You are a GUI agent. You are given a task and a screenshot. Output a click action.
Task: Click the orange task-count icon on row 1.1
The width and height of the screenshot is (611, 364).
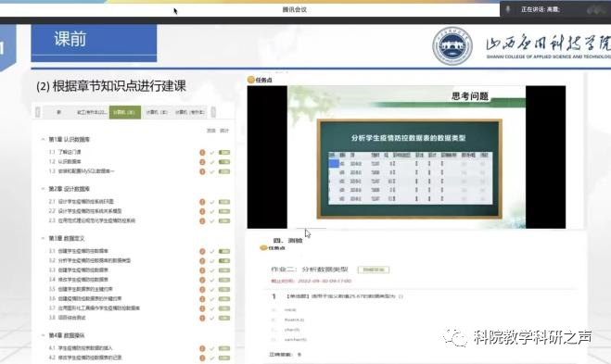[202, 152]
